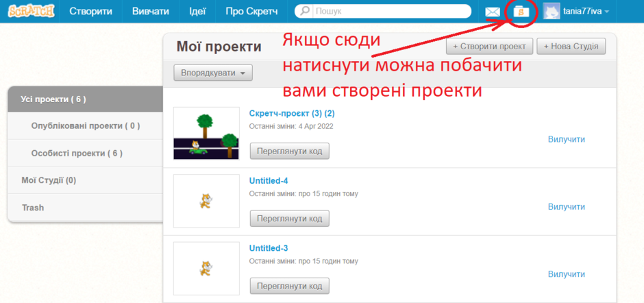Open the Створити menu item

point(90,12)
